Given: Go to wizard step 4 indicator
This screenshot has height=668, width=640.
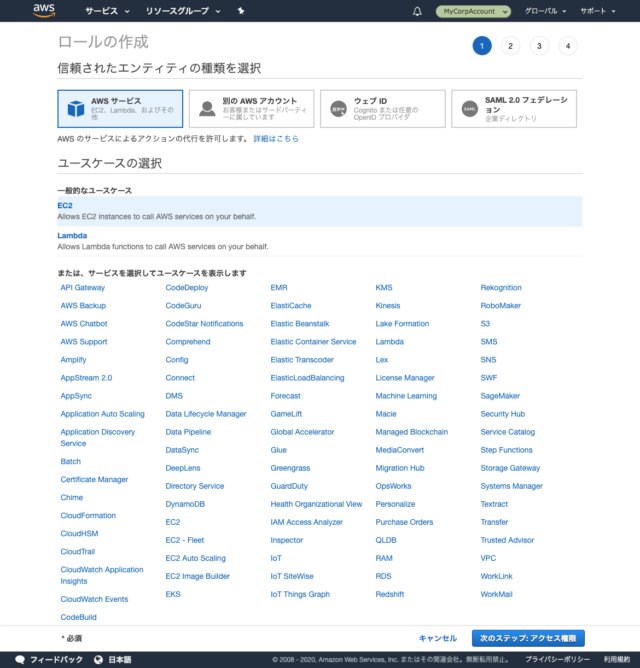Looking at the screenshot, I should click(568, 46).
